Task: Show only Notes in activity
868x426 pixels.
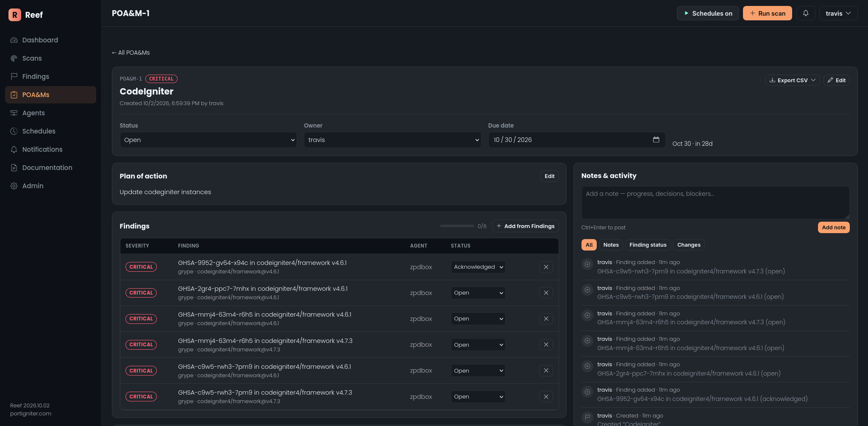Action: (x=611, y=245)
